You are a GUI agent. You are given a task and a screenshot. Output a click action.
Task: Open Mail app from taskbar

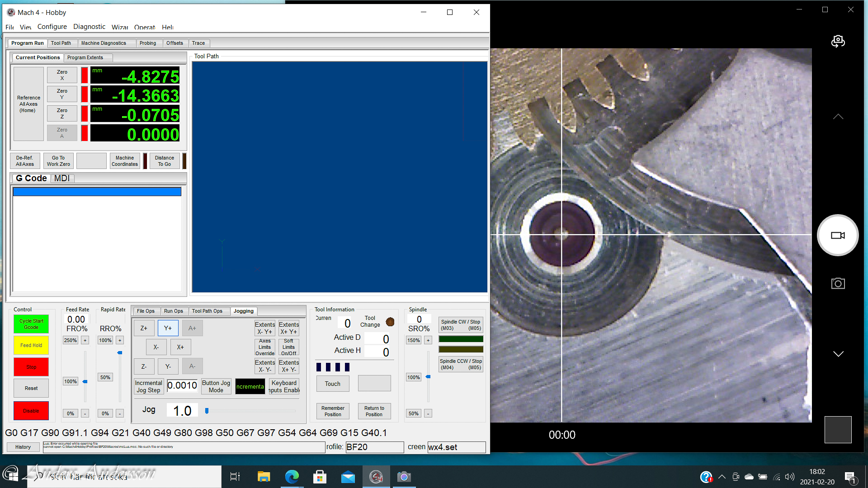[x=348, y=477]
